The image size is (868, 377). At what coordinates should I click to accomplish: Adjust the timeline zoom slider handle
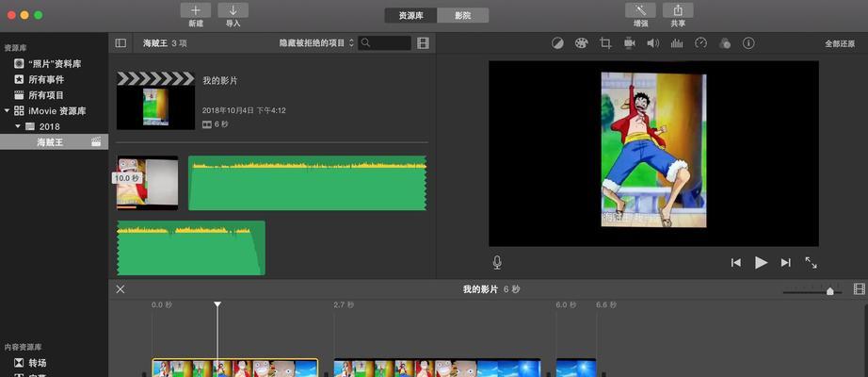829,291
